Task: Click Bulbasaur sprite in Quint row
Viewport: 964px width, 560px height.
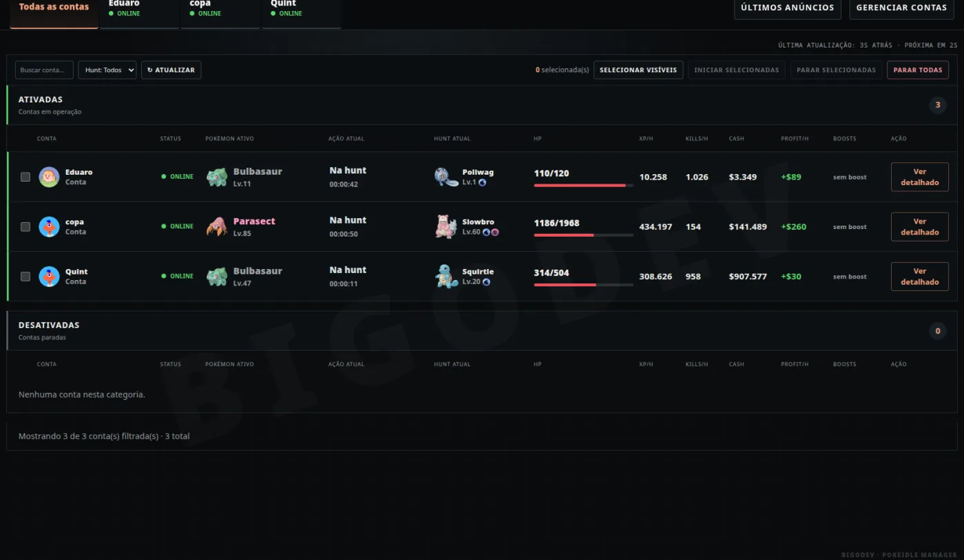Action: (x=217, y=276)
